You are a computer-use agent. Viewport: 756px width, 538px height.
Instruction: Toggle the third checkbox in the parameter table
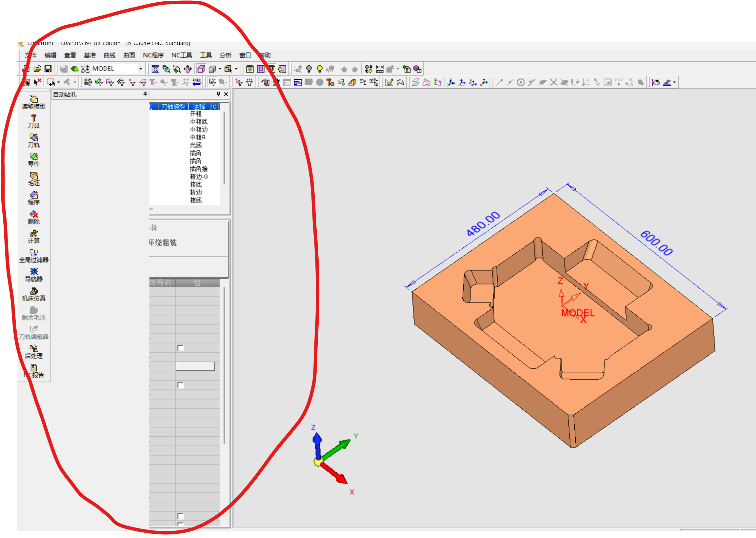point(180,516)
